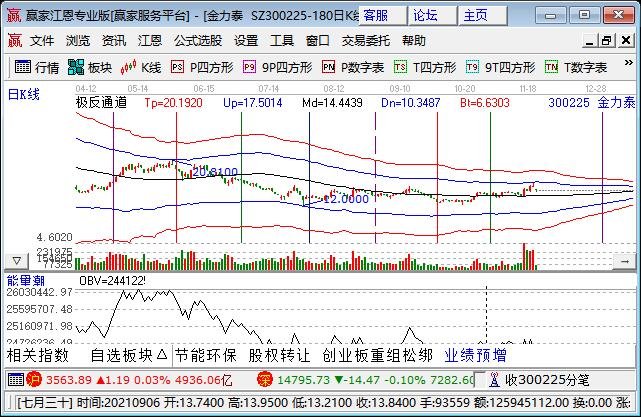
Task: Click the 主页 button in title bar
Action: (x=483, y=16)
